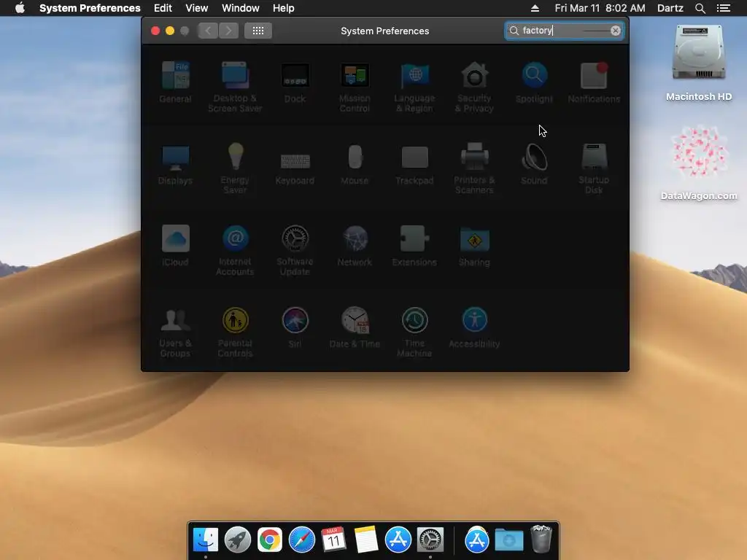
Task: Open Time Machine preferences
Action: pos(414,332)
